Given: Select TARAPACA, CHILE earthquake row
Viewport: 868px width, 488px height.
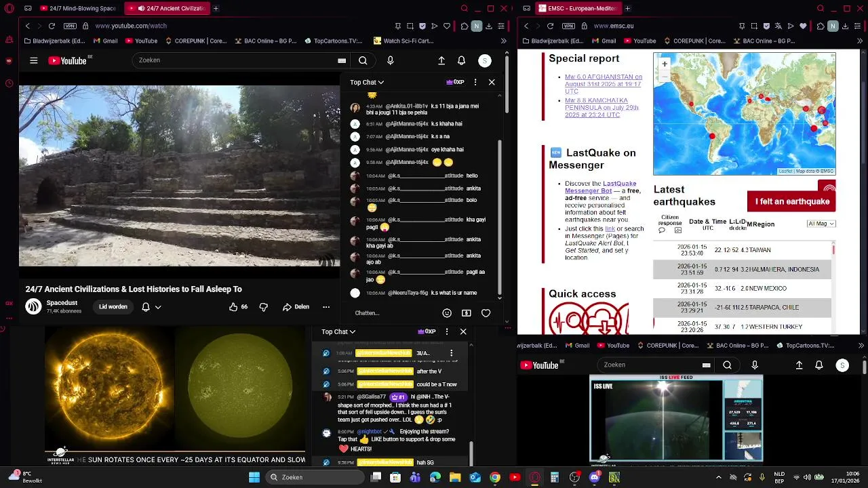Looking at the screenshot, I should 742,307.
